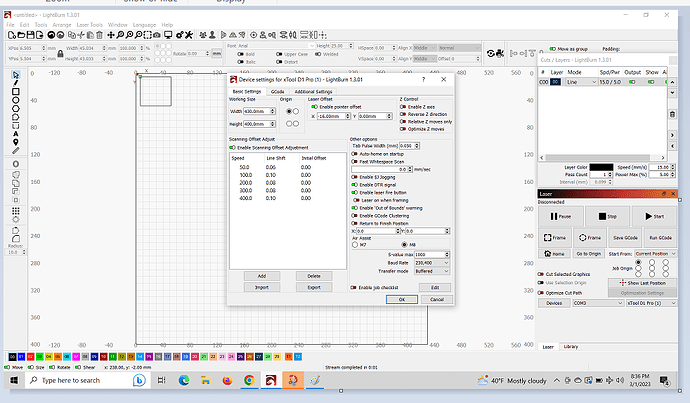Increase the Working Size Width stepper
Screen dimensions: 690x403
pyautogui.click(x=273, y=110)
